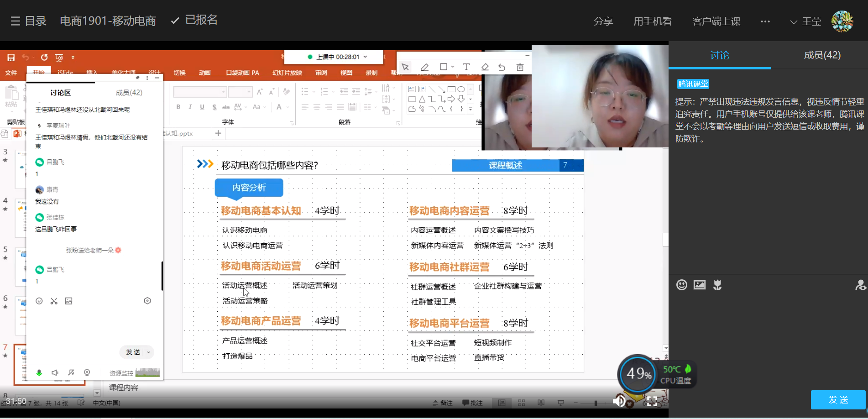Switch to the 讨论 tab
This screenshot has width=868, height=419.
pos(719,55)
